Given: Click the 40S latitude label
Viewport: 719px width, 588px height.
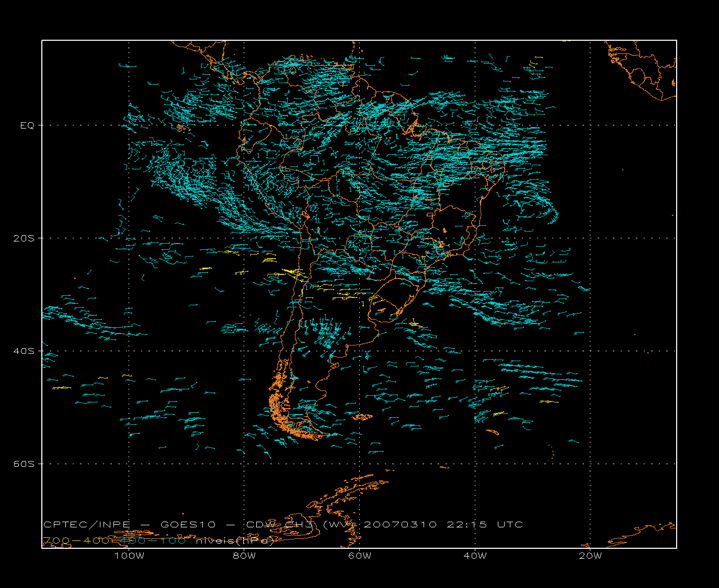Looking at the screenshot, I should pos(23,351).
